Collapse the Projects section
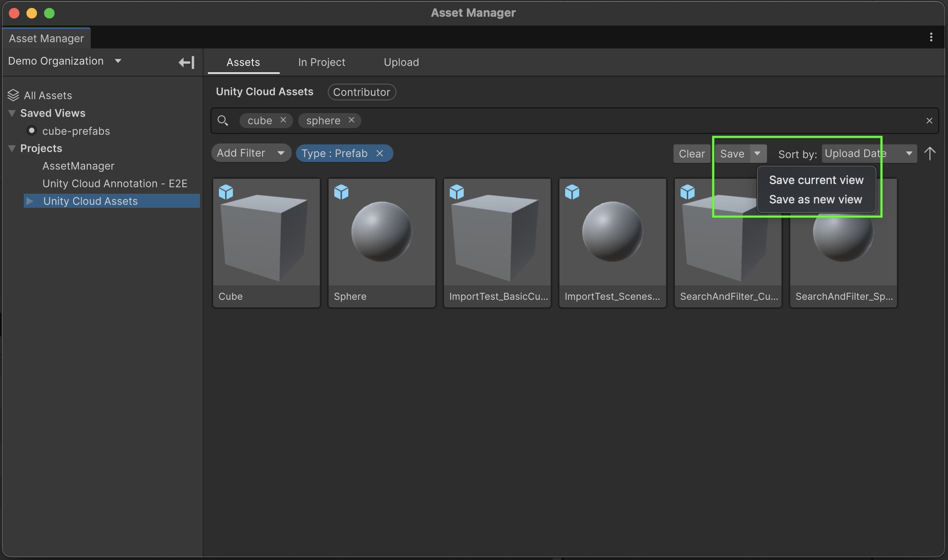This screenshot has height=560, width=948. (x=12, y=148)
